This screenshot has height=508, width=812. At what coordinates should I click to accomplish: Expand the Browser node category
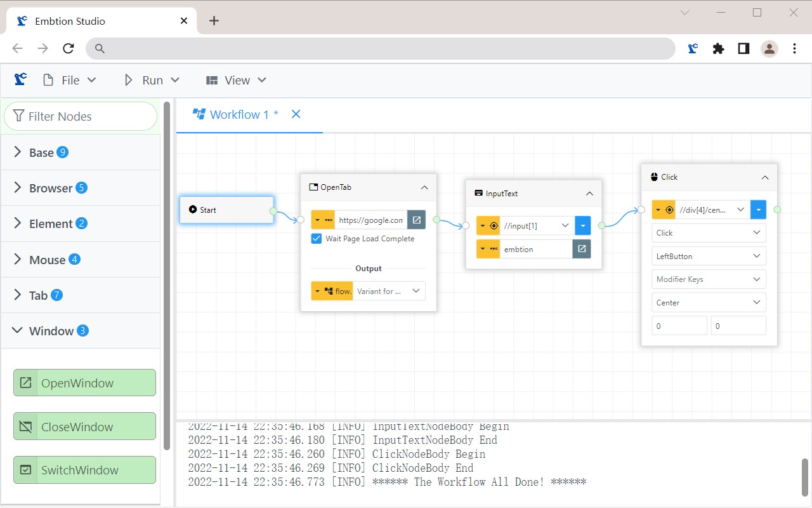81,188
